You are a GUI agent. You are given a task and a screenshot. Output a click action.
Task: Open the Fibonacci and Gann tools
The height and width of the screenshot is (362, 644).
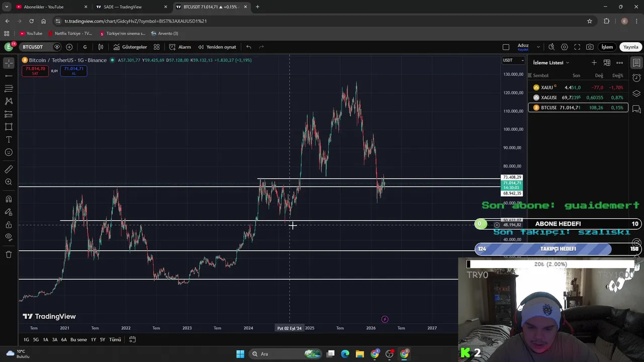[x=9, y=88]
